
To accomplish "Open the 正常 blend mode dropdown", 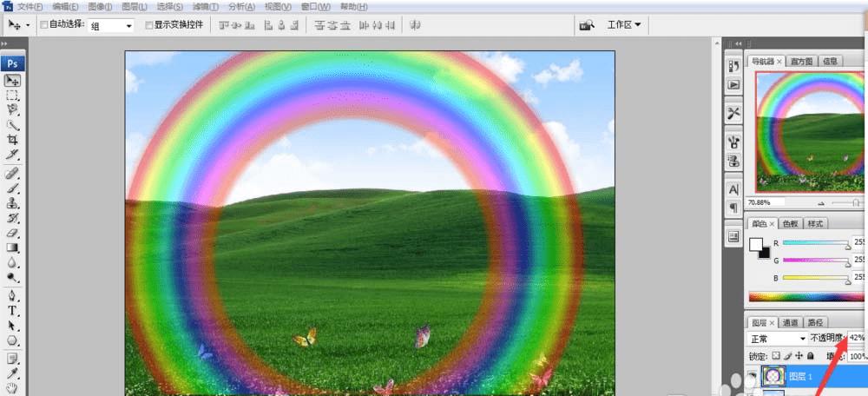I will point(777,338).
